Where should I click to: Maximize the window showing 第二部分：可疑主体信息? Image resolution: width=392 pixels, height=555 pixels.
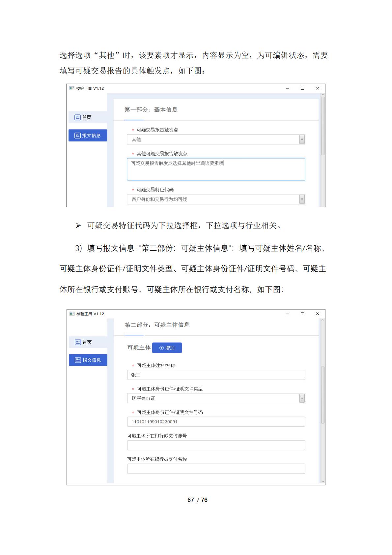point(302,314)
